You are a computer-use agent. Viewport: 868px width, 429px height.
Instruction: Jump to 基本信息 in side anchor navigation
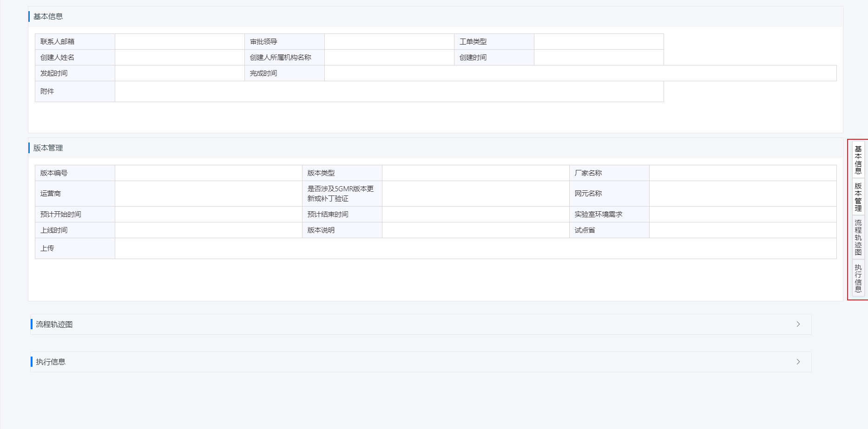(x=858, y=160)
